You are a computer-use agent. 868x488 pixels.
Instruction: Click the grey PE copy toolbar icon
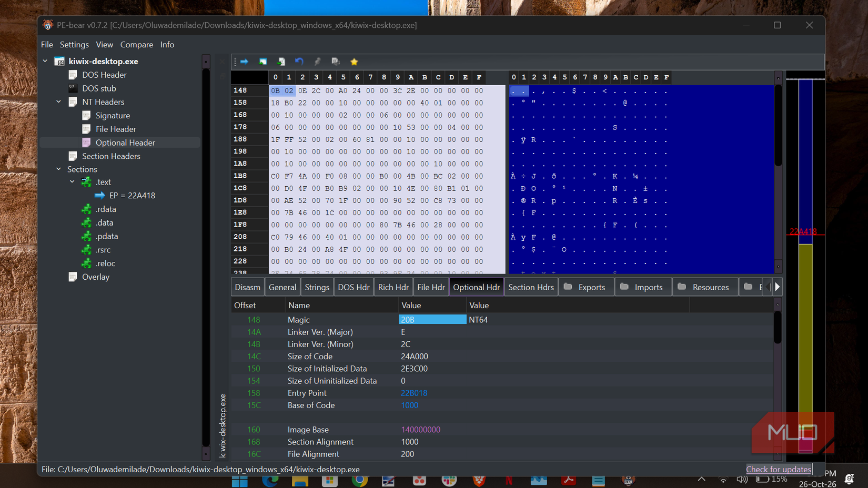336,62
